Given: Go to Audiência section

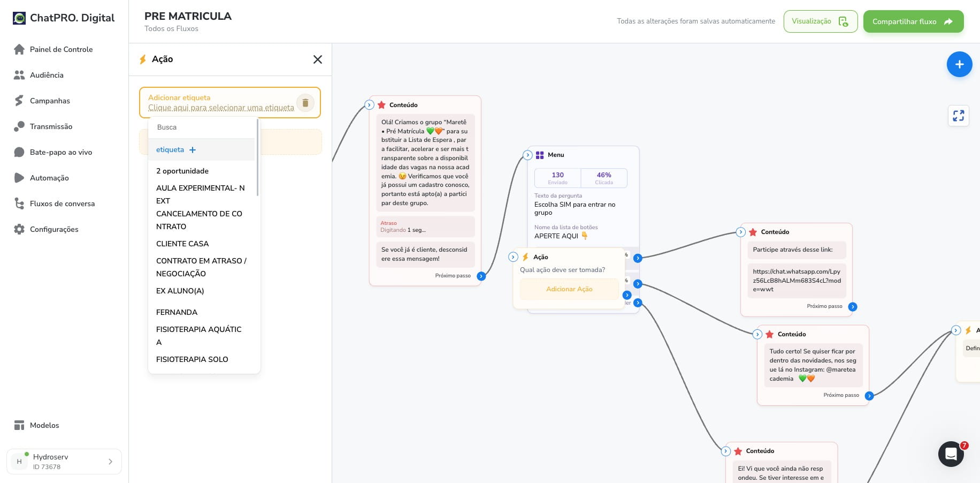Looking at the screenshot, I should tap(47, 75).
